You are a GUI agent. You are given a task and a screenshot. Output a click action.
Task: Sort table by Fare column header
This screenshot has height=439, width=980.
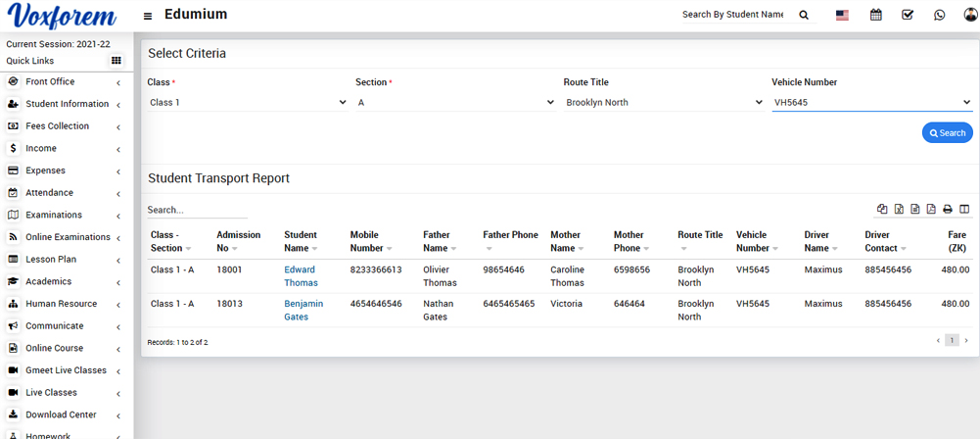pyautogui.click(x=957, y=241)
